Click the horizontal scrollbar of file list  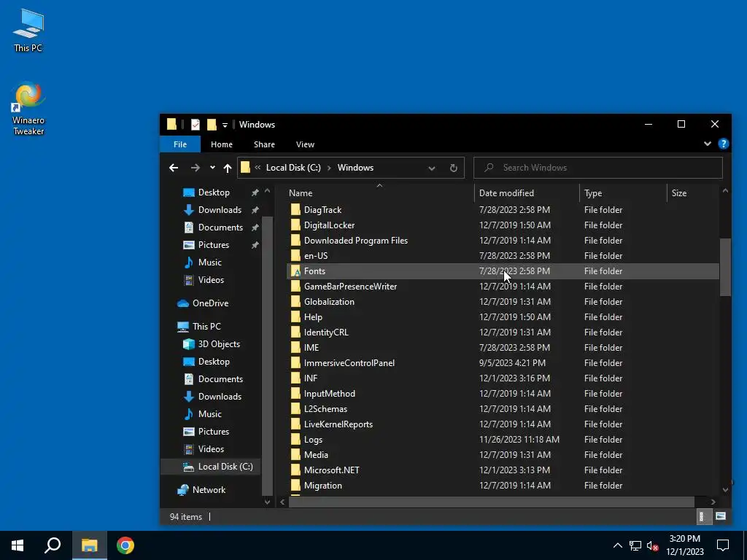coord(491,502)
